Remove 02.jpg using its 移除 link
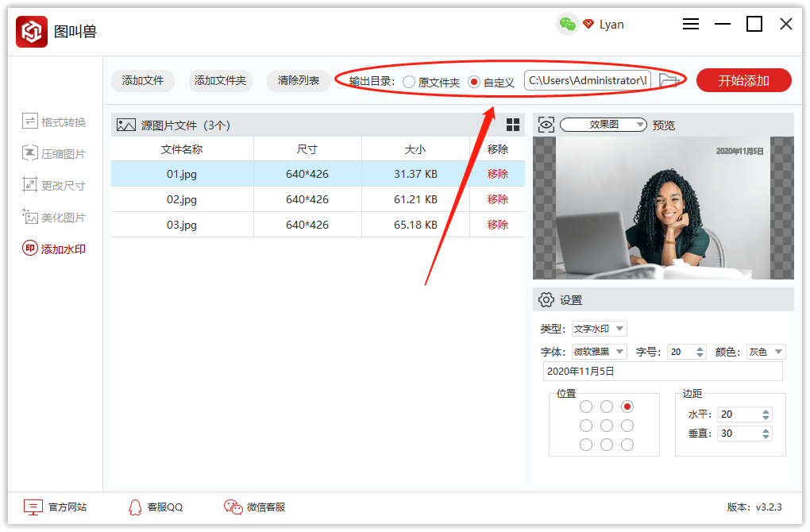This screenshot has height=532, width=810. coord(497,199)
